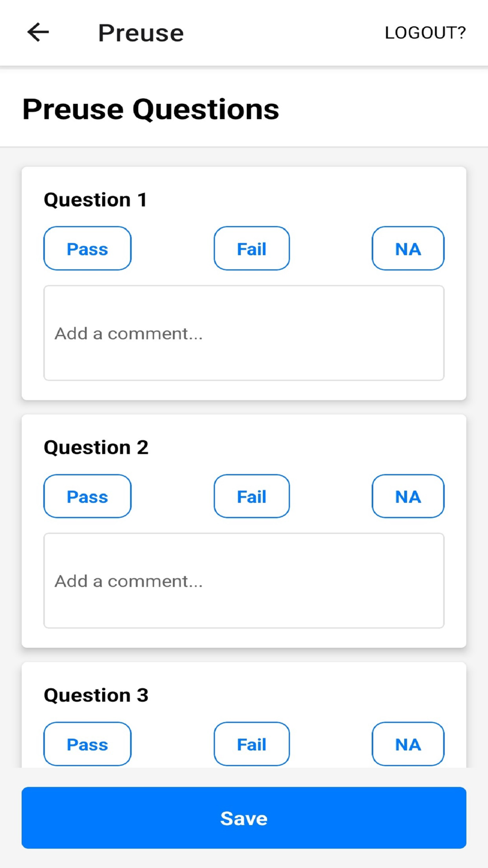Click the Preuse title in header
The height and width of the screenshot is (868, 488).
[x=141, y=33]
